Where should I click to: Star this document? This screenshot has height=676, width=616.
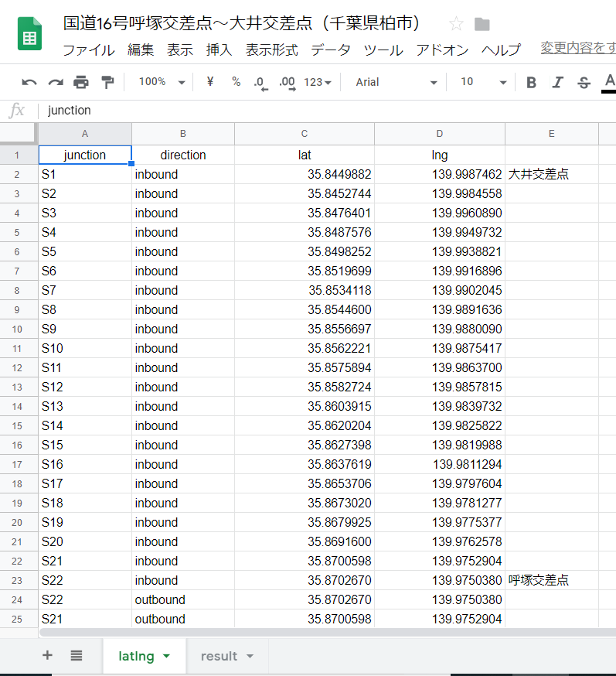point(456,24)
